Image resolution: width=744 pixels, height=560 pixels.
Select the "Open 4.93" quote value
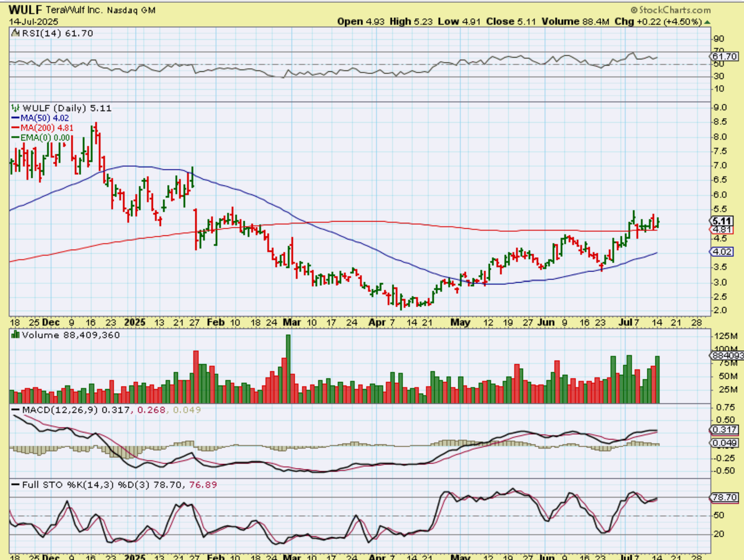361,21
